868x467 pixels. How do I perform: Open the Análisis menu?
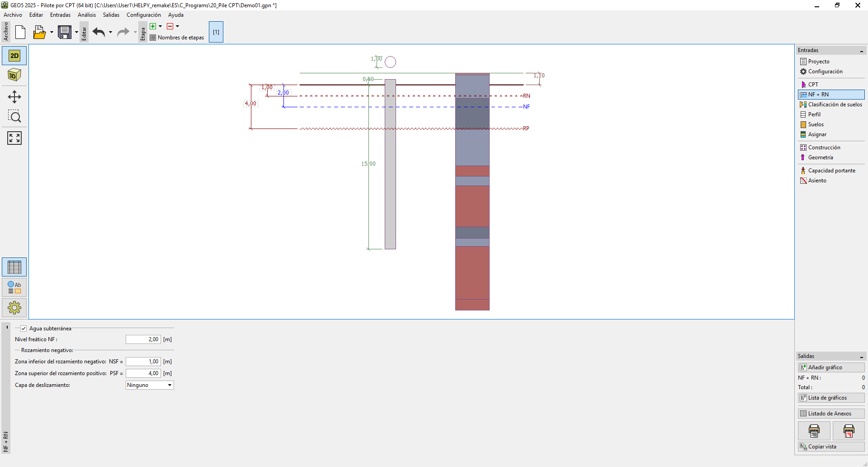pyautogui.click(x=86, y=15)
